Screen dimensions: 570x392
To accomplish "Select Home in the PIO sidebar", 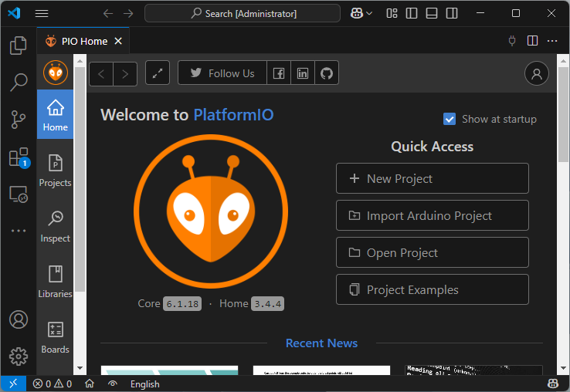I will point(56,114).
